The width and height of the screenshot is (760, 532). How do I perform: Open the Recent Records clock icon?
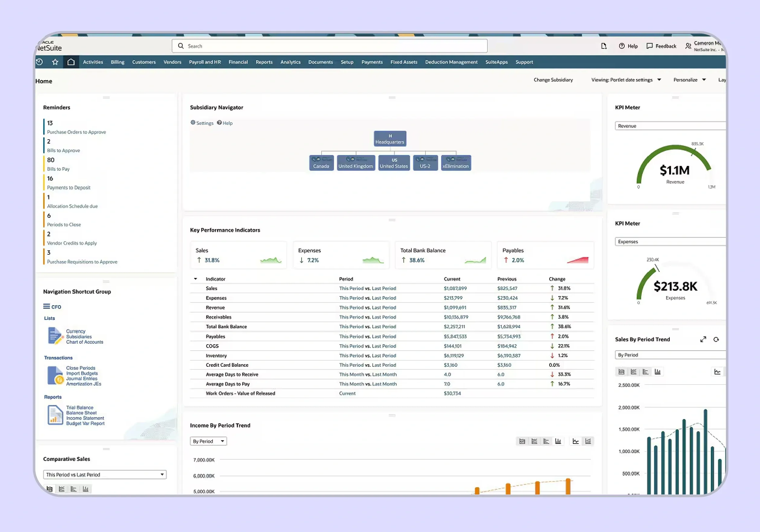(39, 62)
